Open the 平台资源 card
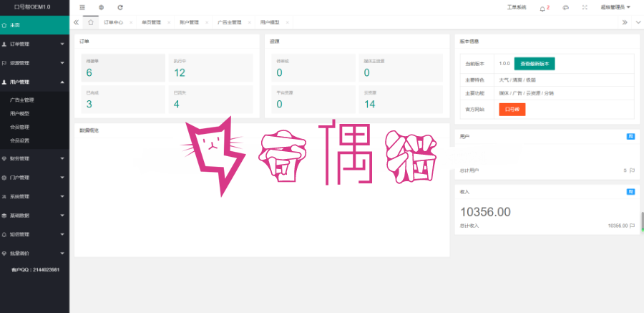This screenshot has height=313, width=644. point(313,99)
